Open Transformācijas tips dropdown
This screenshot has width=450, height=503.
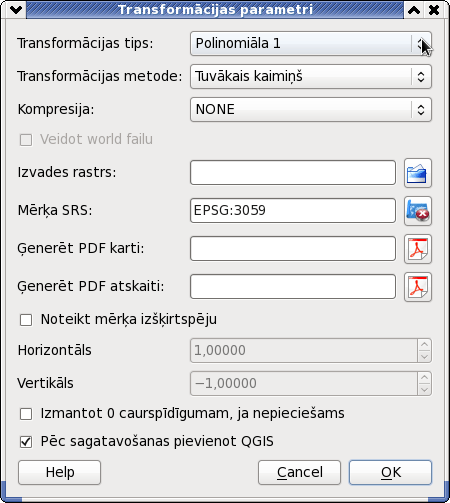point(311,43)
